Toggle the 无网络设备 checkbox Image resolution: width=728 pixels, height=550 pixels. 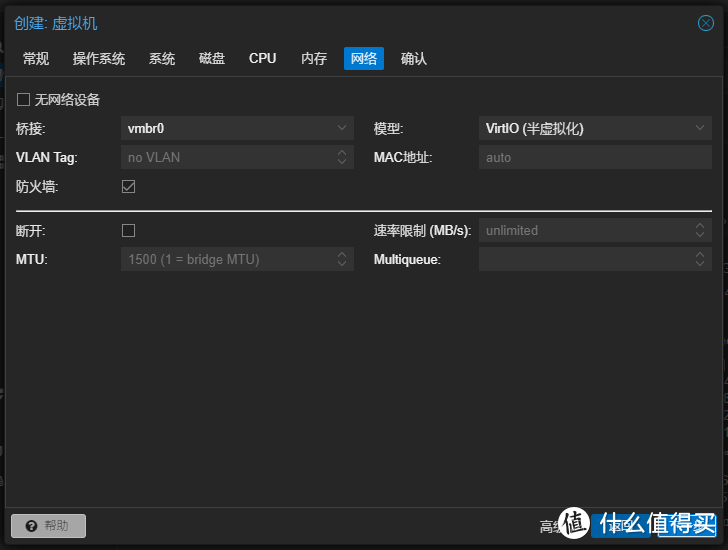click(23, 100)
